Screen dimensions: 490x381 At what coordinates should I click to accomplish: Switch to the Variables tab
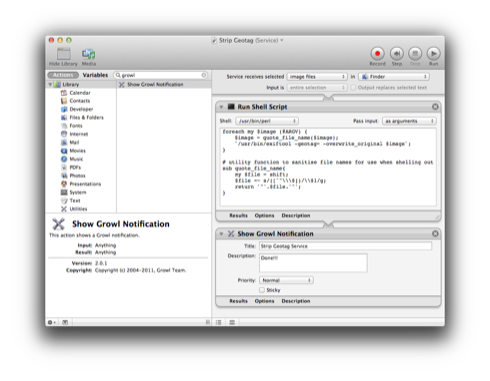(95, 75)
